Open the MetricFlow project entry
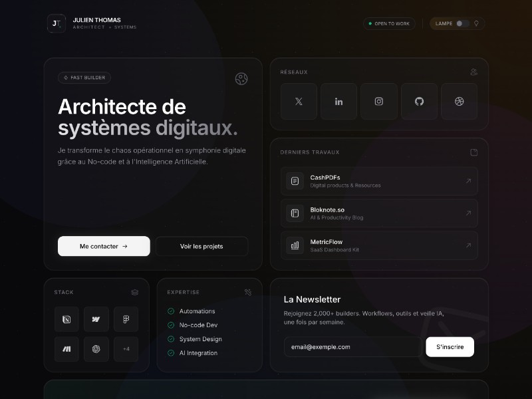This screenshot has height=399, width=532. coord(379,245)
